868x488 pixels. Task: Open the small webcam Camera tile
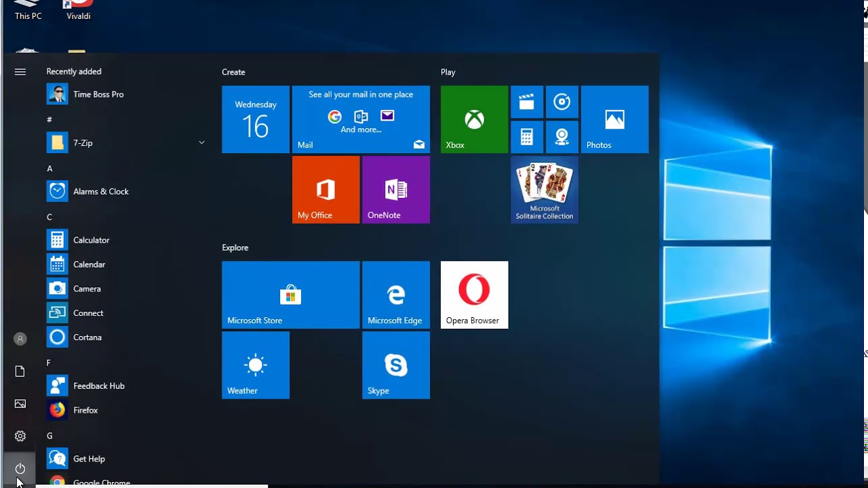coord(562,137)
